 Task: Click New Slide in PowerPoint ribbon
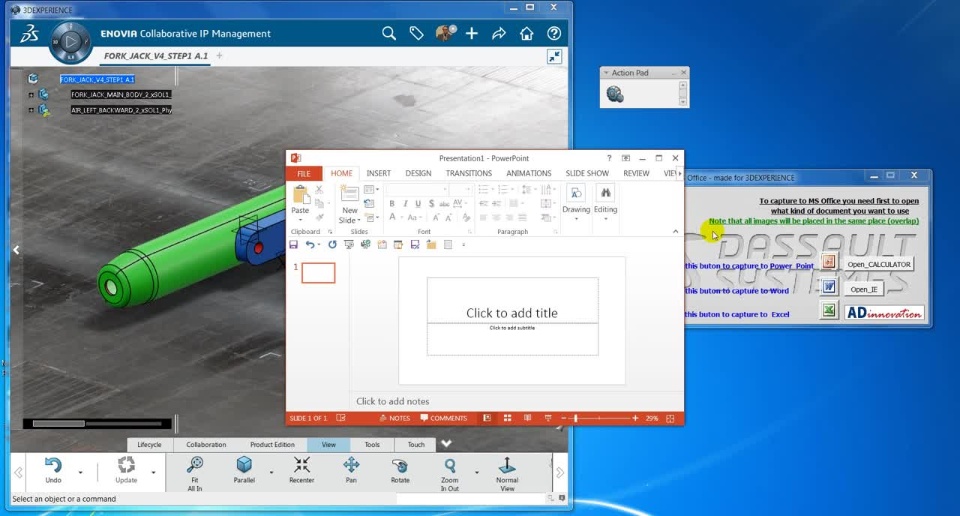tap(350, 204)
